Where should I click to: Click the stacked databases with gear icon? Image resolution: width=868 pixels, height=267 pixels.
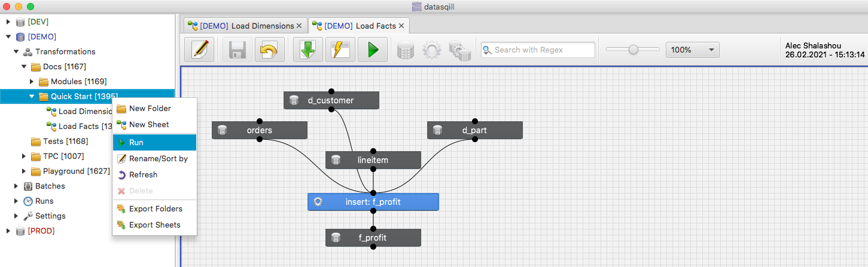tap(459, 50)
